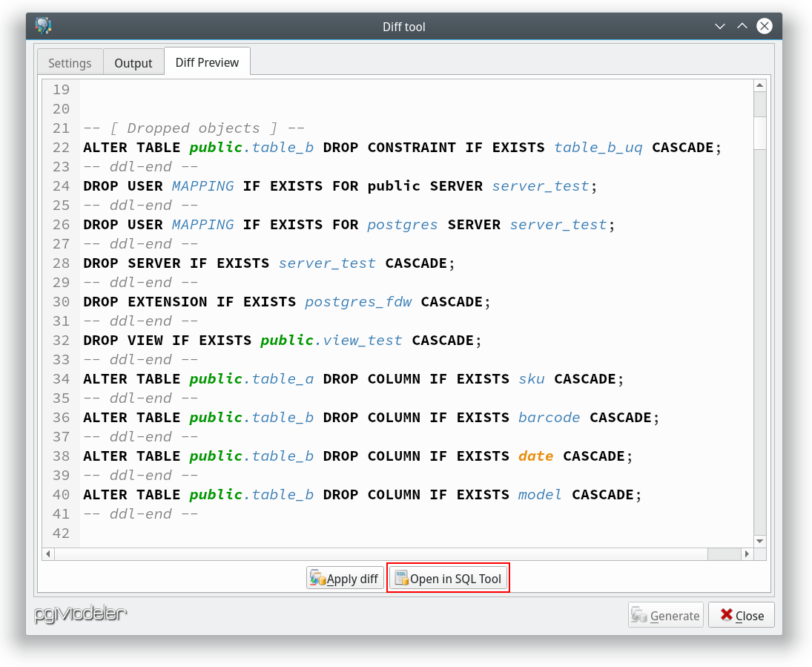Click the horizontal scrollbar left arrow
Screen dimensions: 812x667
(x=48, y=554)
